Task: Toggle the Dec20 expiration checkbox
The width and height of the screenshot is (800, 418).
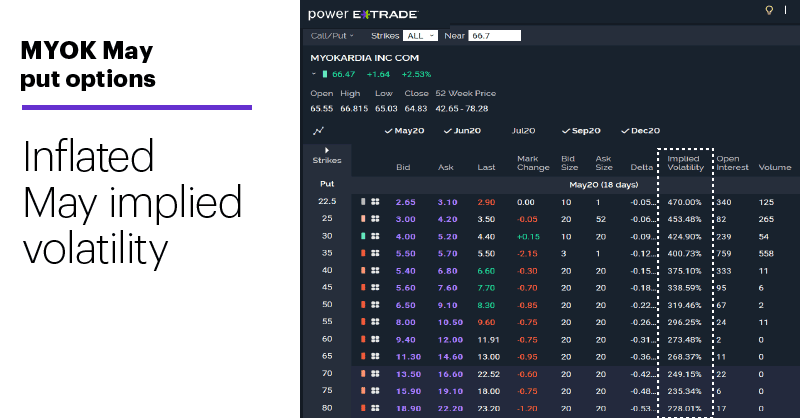Action: [x=640, y=131]
